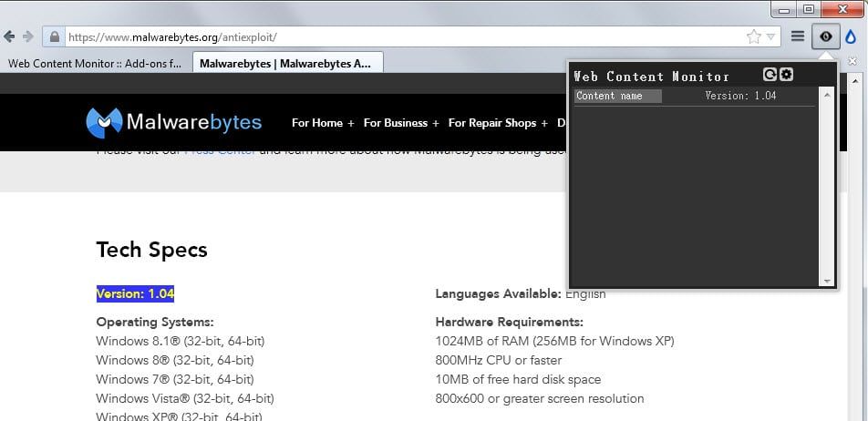The image size is (868, 421).
Task: Select the Malwarebytes Anti-Exploit tab
Action: tap(287, 63)
